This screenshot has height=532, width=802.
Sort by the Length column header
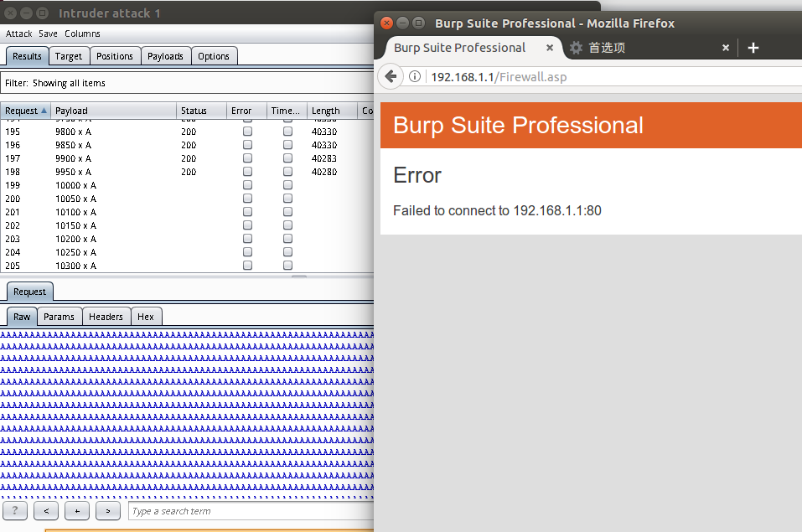[332, 111]
